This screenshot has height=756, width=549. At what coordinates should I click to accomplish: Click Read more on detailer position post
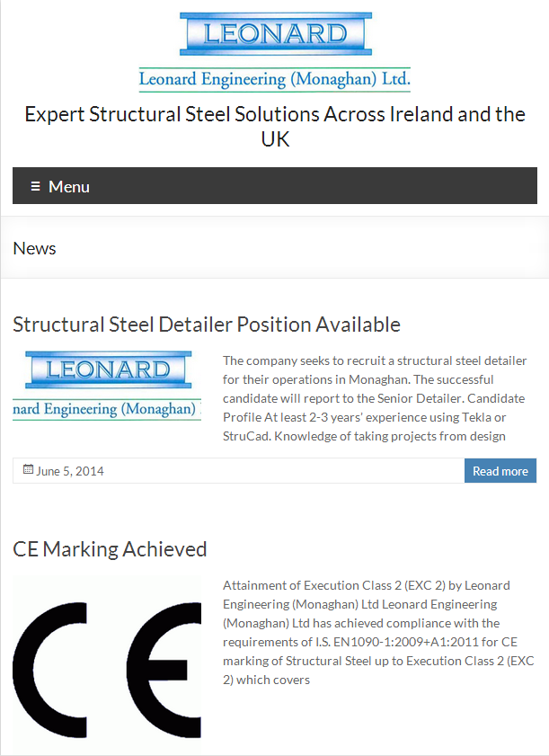coord(500,471)
